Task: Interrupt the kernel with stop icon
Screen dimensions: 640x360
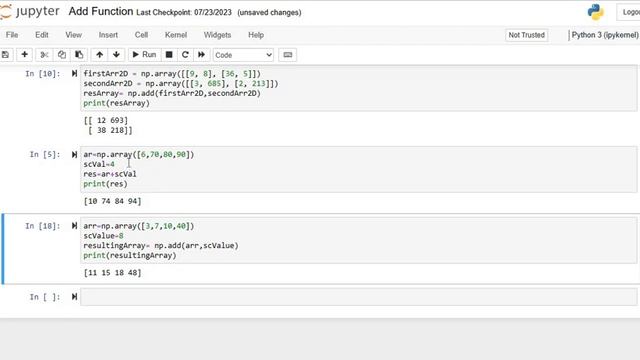Action: [169, 55]
